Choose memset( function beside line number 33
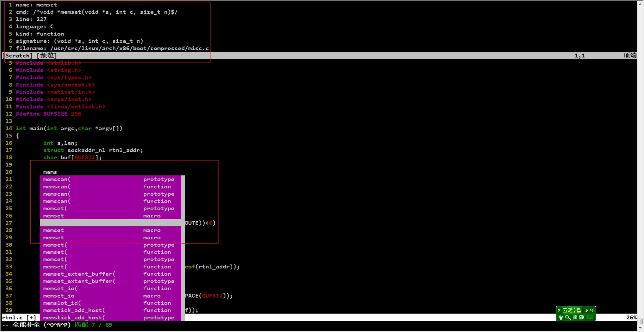 (110, 267)
